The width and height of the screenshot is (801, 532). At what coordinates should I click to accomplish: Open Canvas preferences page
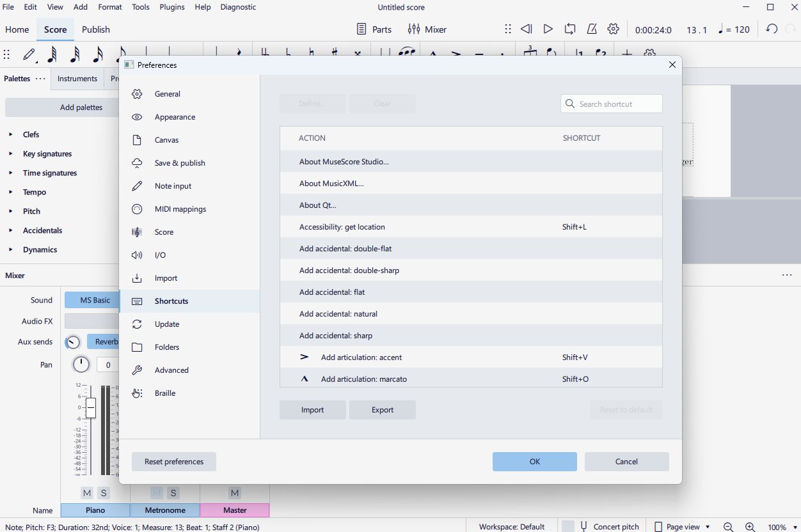pyautogui.click(x=189, y=140)
